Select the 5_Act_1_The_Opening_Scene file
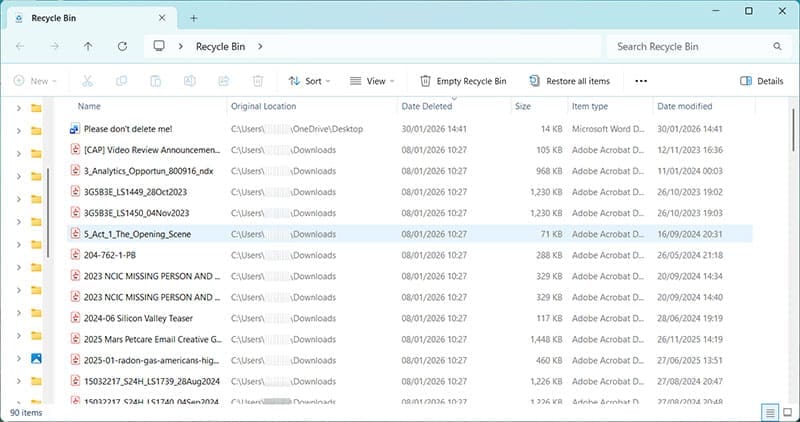The height and width of the screenshot is (422, 800). tap(137, 234)
